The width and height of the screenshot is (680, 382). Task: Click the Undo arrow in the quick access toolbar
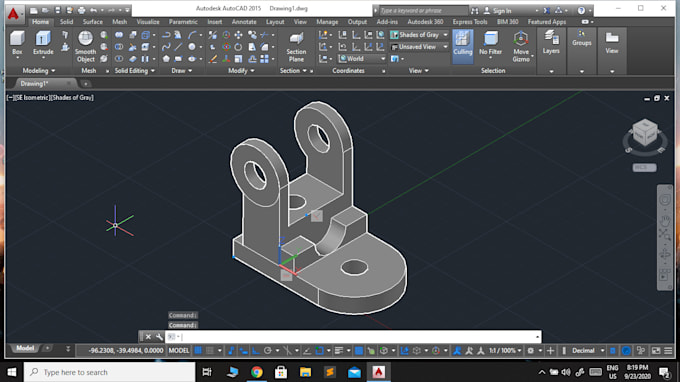point(93,10)
